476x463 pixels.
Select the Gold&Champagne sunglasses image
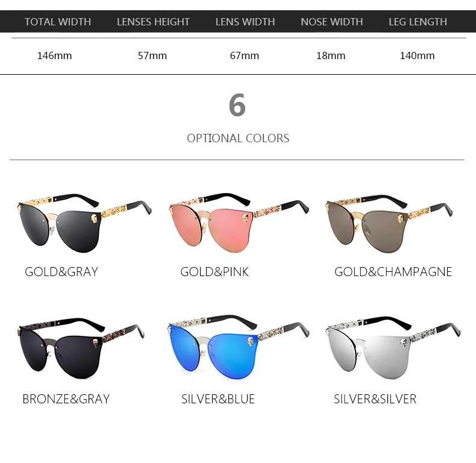pos(389,224)
